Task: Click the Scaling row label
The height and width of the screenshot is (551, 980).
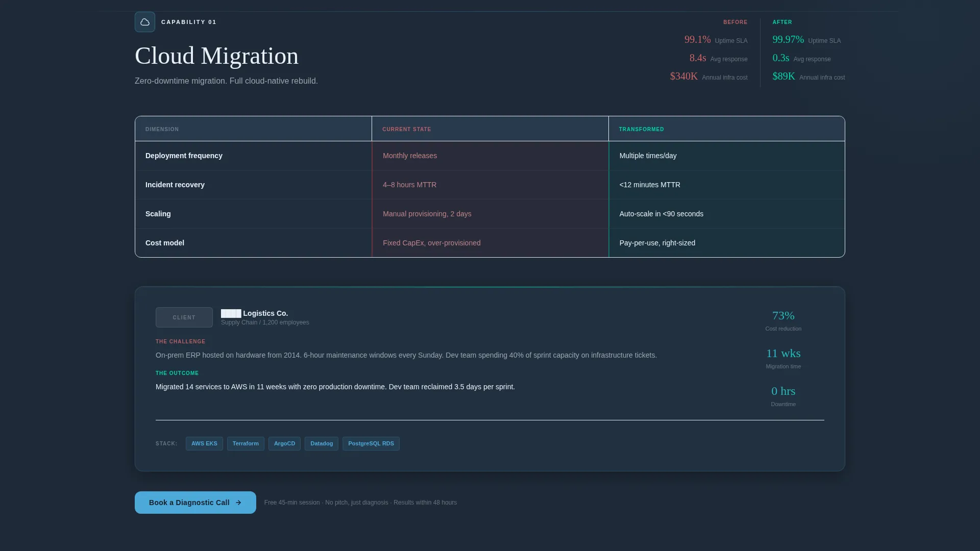Action: pyautogui.click(x=158, y=214)
